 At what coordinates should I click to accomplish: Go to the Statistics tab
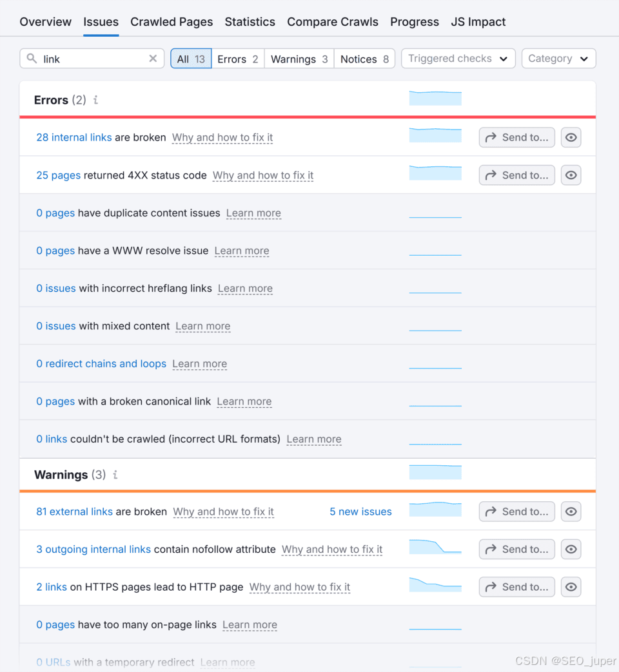(250, 22)
